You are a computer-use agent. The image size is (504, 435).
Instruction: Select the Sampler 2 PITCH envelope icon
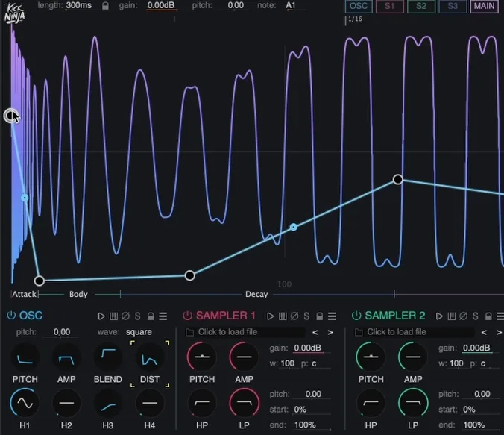(371, 357)
